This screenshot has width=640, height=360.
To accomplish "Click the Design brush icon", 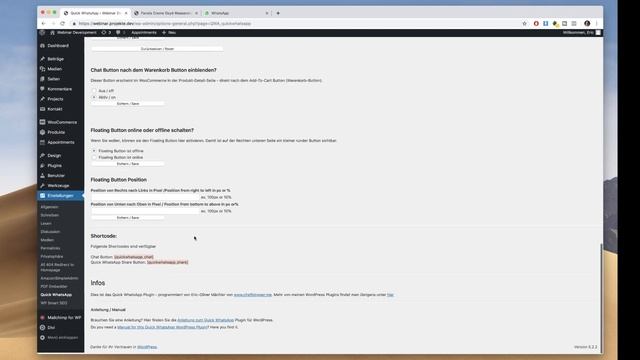I will pos(42,156).
